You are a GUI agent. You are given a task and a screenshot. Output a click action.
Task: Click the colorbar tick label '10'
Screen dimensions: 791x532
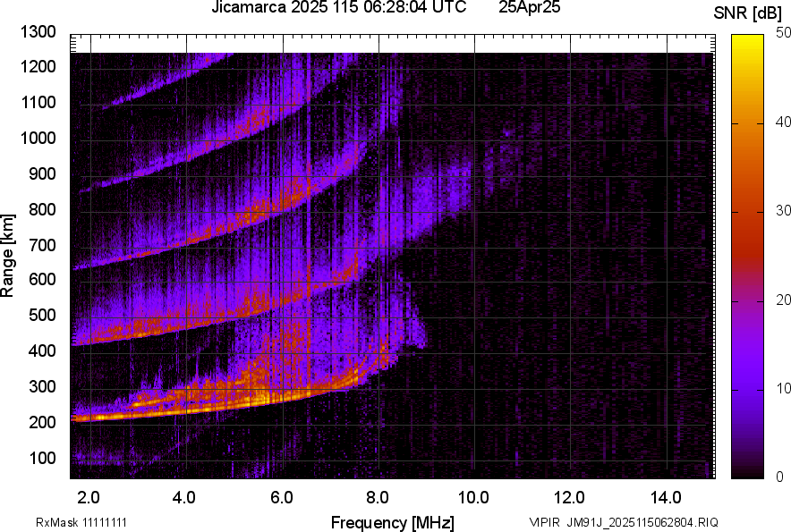(783, 388)
